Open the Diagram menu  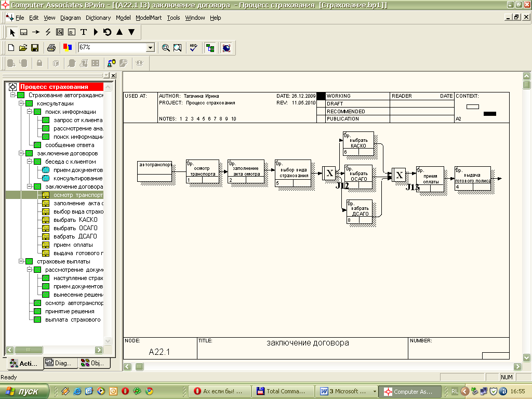pyautogui.click(x=71, y=18)
